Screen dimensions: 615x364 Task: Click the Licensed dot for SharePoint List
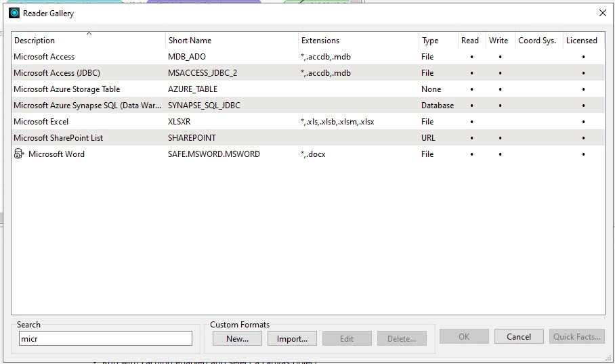[x=583, y=138]
